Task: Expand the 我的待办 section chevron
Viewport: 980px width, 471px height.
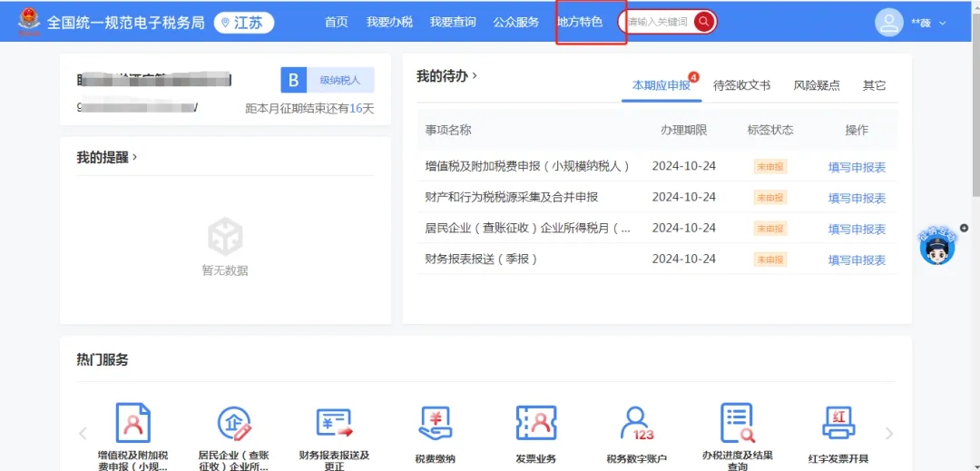Action: pyautogui.click(x=475, y=76)
